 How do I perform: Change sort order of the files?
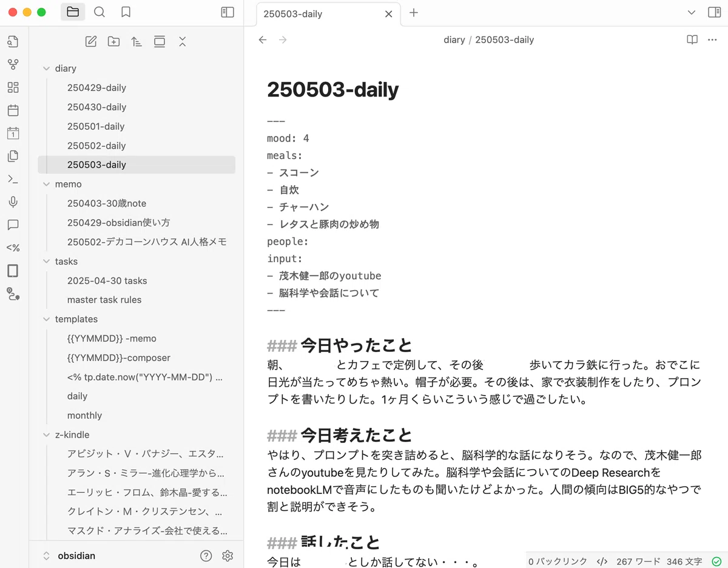click(136, 42)
